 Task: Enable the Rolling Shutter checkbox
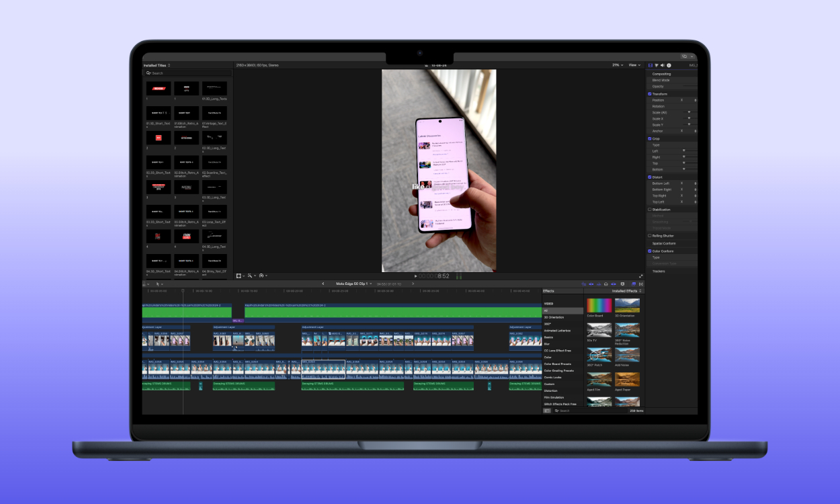649,237
